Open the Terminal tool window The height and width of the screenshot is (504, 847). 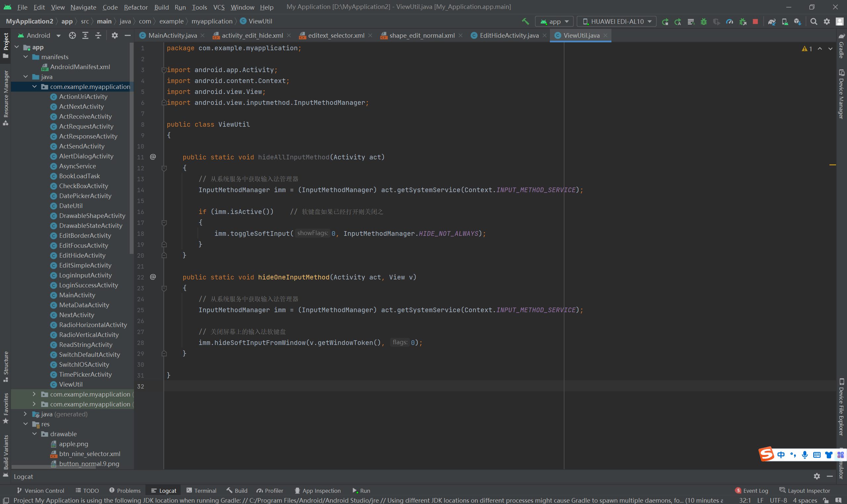[x=201, y=490]
